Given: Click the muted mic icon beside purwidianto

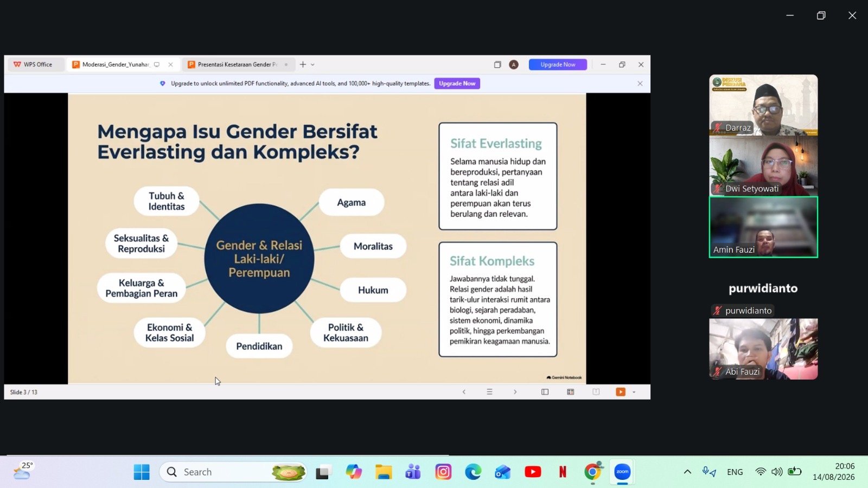Looking at the screenshot, I should click(x=718, y=311).
